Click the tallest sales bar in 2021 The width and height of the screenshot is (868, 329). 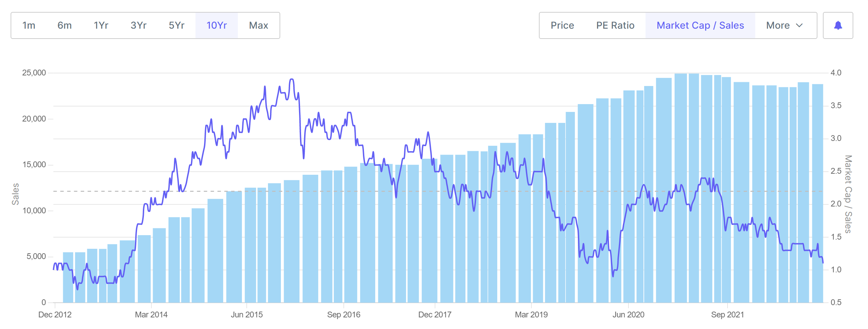(x=680, y=188)
